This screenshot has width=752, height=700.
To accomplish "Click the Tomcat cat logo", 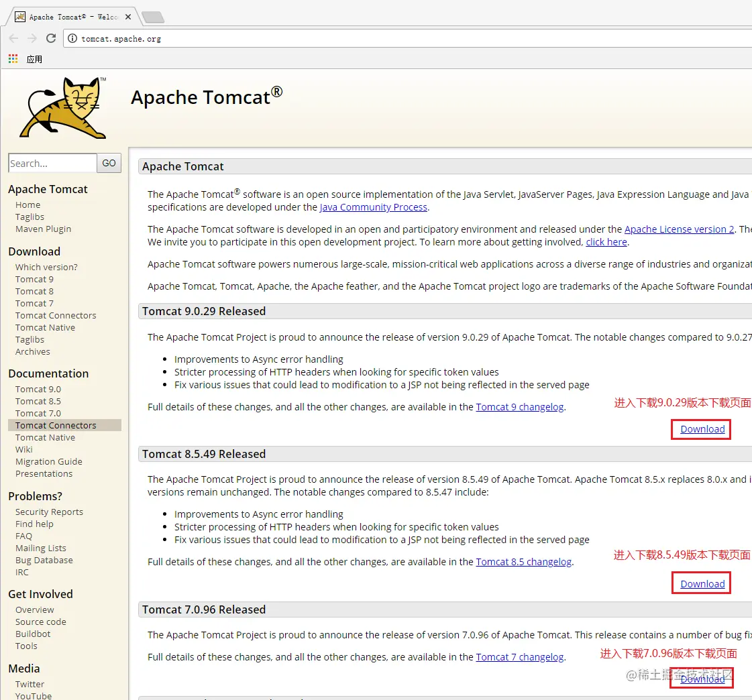I will (x=63, y=108).
